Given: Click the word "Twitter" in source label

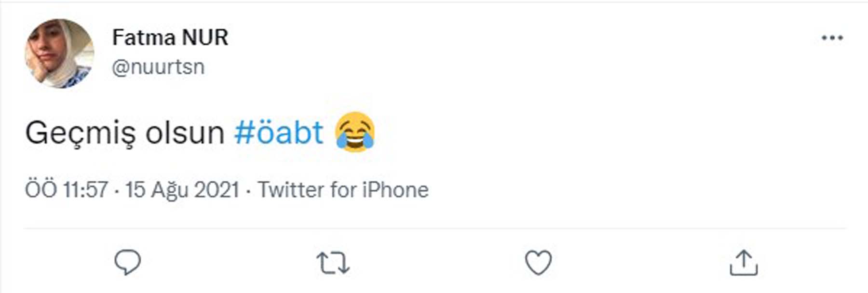Looking at the screenshot, I should tap(290, 190).
